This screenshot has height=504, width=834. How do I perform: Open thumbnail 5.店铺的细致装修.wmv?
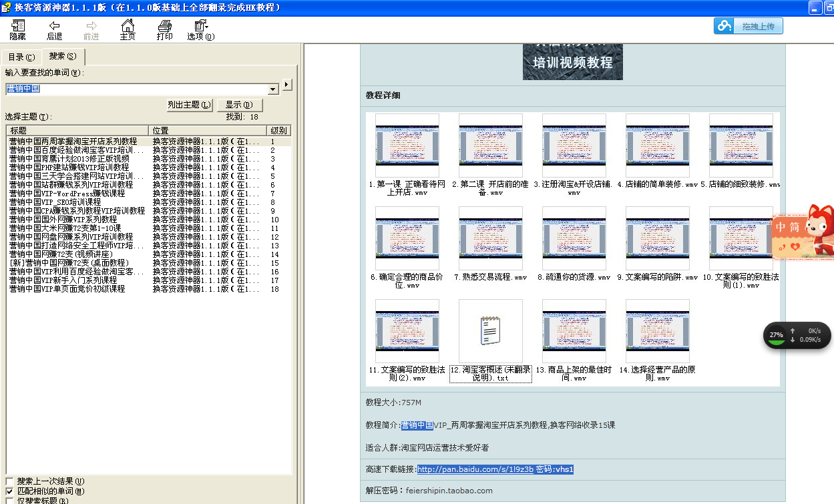click(741, 145)
